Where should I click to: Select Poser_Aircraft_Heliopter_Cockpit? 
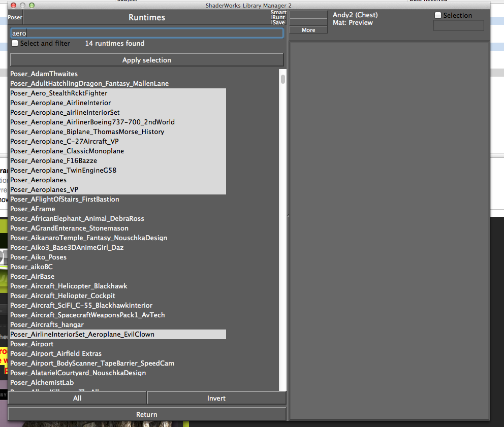pos(118,295)
